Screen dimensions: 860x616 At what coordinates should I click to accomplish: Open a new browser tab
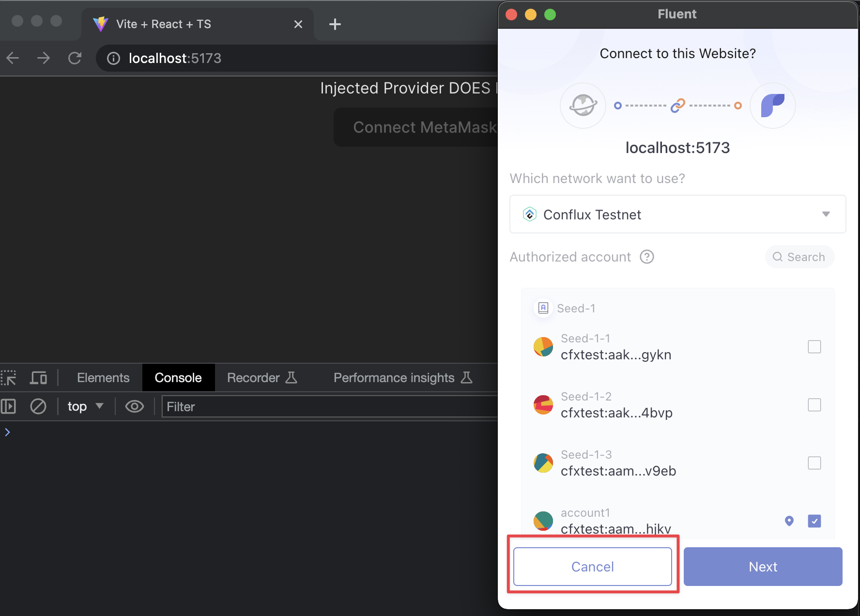[x=335, y=24]
